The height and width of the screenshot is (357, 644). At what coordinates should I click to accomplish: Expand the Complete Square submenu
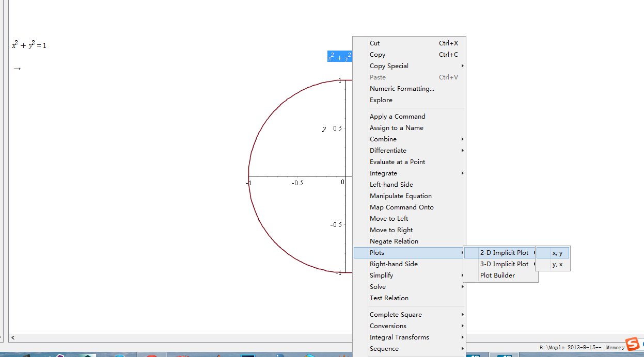point(396,315)
